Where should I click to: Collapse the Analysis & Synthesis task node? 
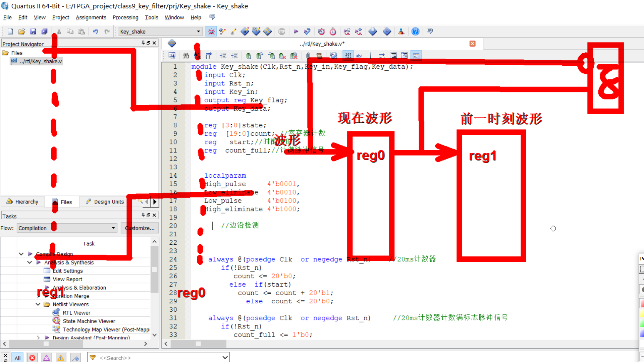(30, 262)
